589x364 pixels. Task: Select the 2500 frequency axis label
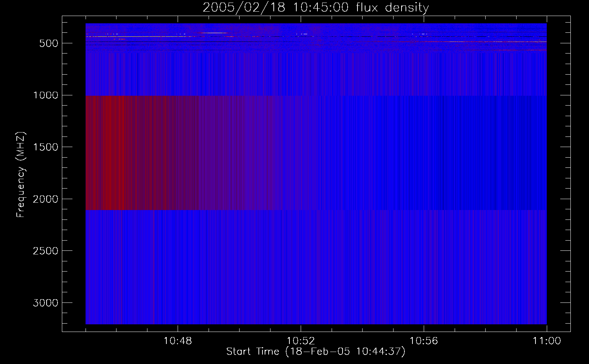[46, 251]
